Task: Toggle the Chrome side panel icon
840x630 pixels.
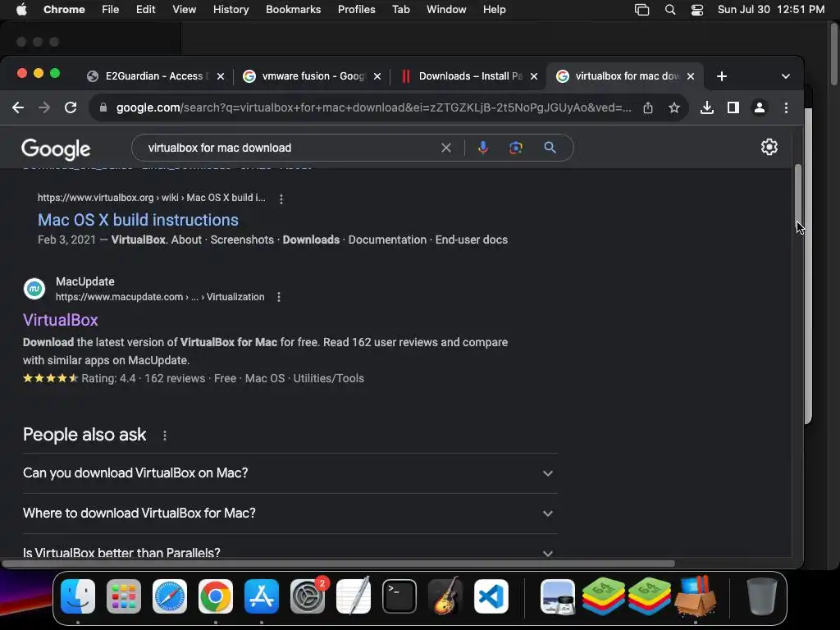Action: pos(733,107)
